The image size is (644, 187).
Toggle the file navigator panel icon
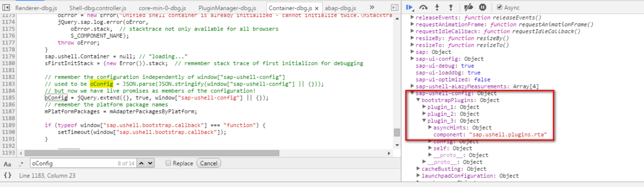pyautogui.click(x=6, y=7)
